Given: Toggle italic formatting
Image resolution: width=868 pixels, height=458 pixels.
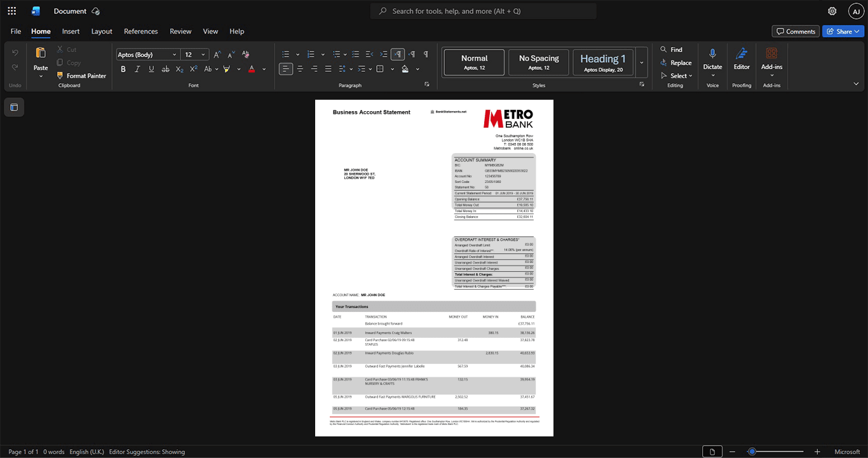Looking at the screenshot, I should (x=137, y=69).
